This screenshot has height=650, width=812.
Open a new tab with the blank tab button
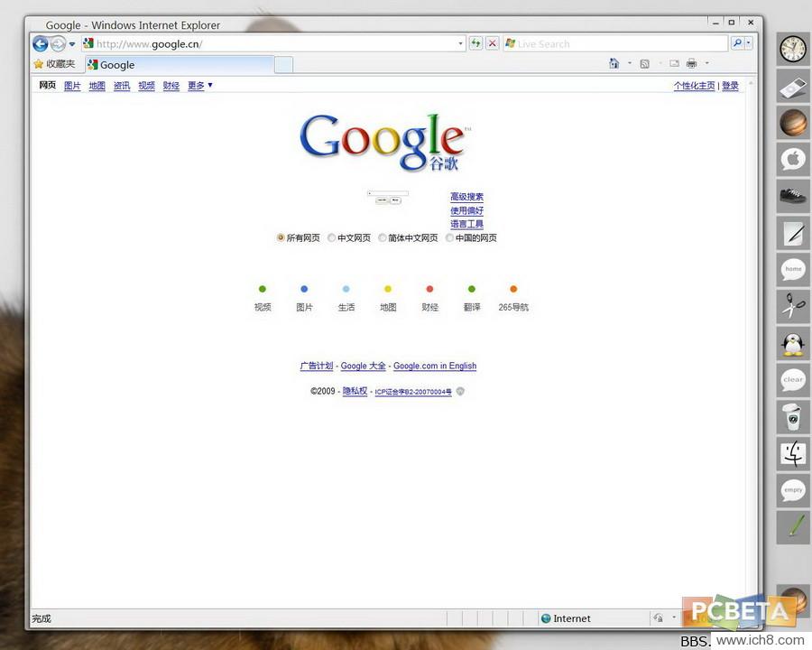pyautogui.click(x=283, y=65)
